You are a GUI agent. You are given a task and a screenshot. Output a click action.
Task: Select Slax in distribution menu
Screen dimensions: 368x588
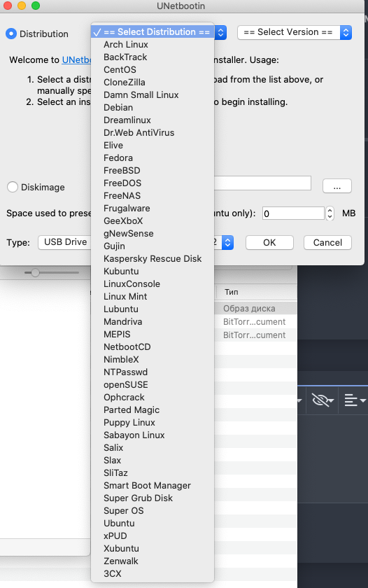153,460
